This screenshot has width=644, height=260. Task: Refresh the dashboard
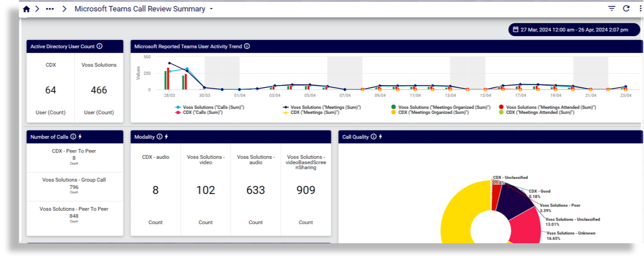pos(626,9)
